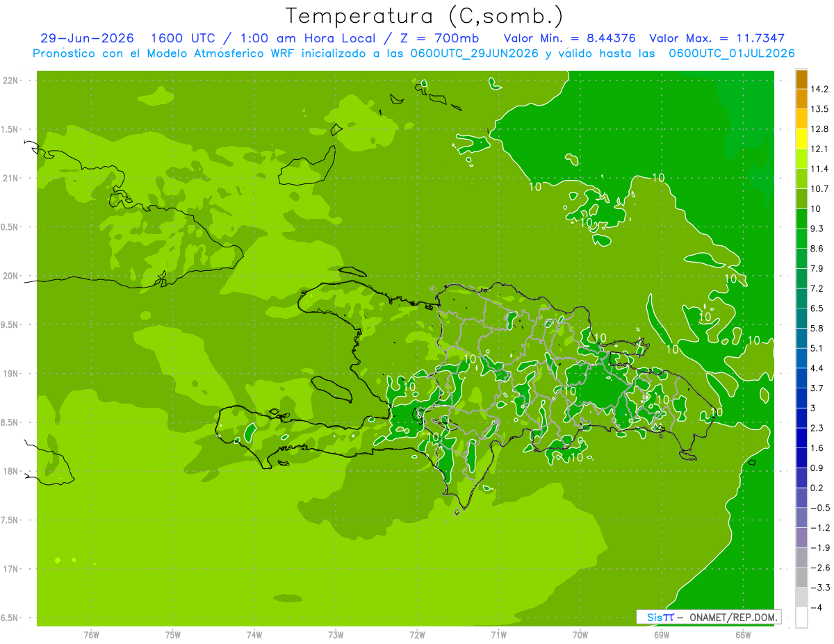
Task: Pick the white swatch below -4 in legend
Action: click(801, 618)
